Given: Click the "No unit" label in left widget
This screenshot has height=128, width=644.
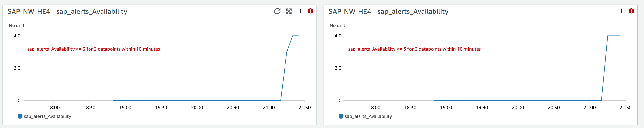Looking at the screenshot, I should tap(16, 26).
